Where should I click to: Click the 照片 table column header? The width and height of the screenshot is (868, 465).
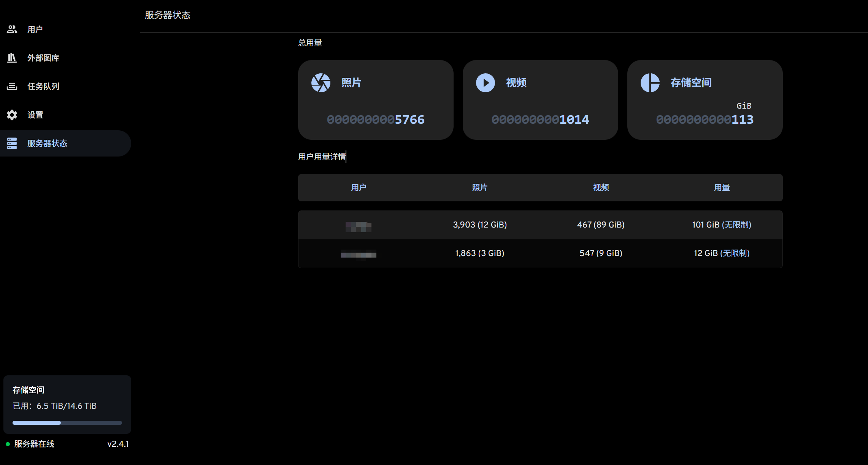[x=479, y=188]
